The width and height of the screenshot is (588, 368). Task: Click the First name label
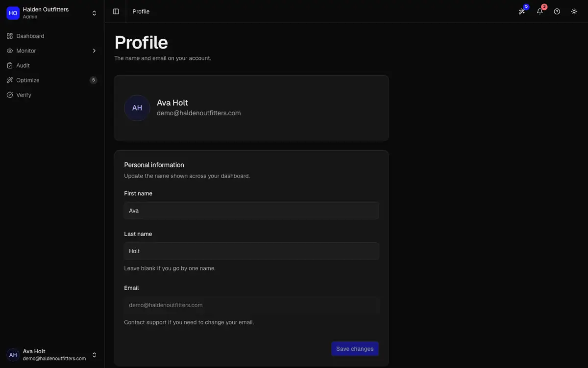point(138,193)
